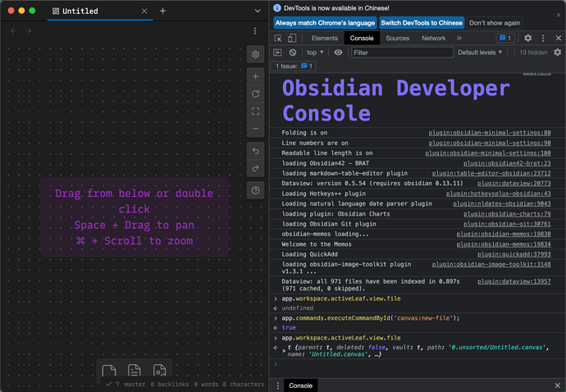
Task: Open DevTools settings gear
Action: [x=527, y=38]
